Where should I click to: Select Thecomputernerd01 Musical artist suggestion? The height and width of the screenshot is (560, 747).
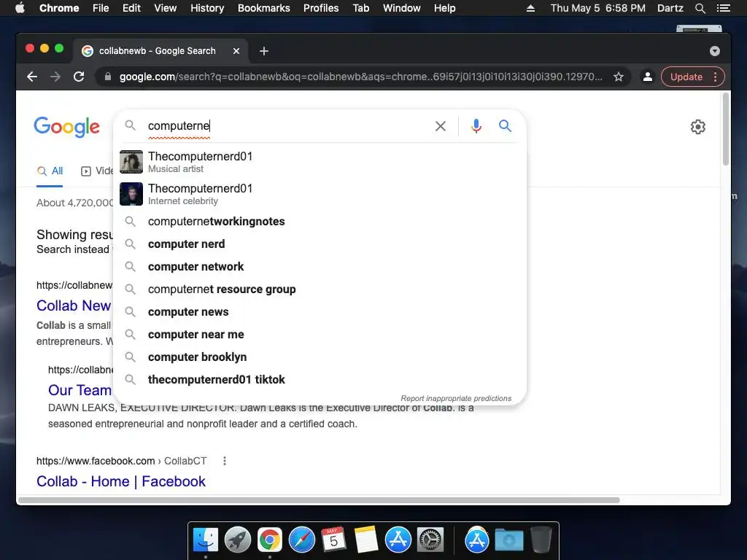(320, 162)
